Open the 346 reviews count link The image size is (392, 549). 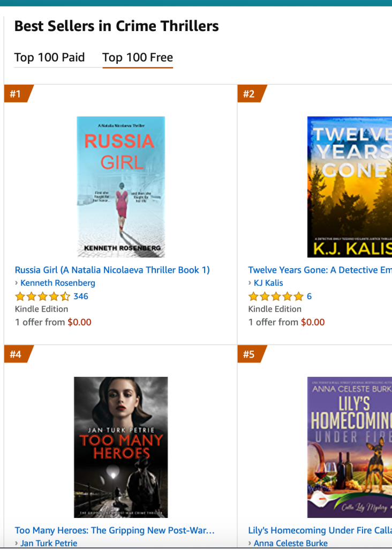81,296
